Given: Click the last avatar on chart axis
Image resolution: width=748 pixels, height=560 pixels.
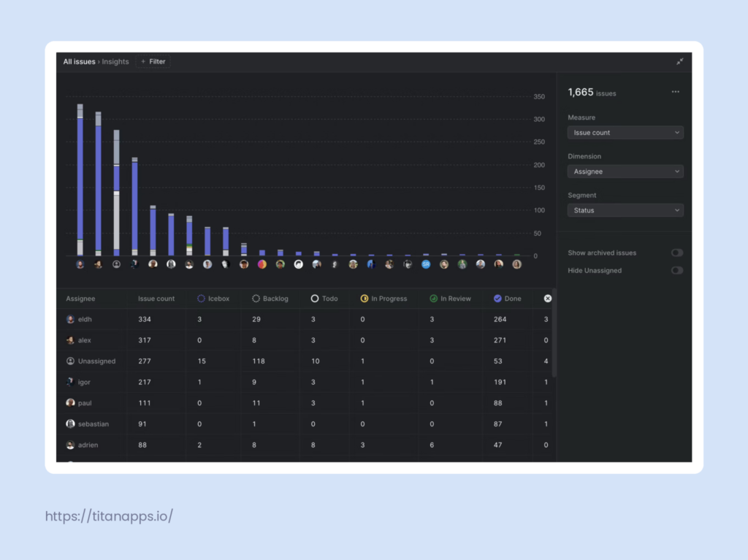Looking at the screenshot, I should (517, 264).
